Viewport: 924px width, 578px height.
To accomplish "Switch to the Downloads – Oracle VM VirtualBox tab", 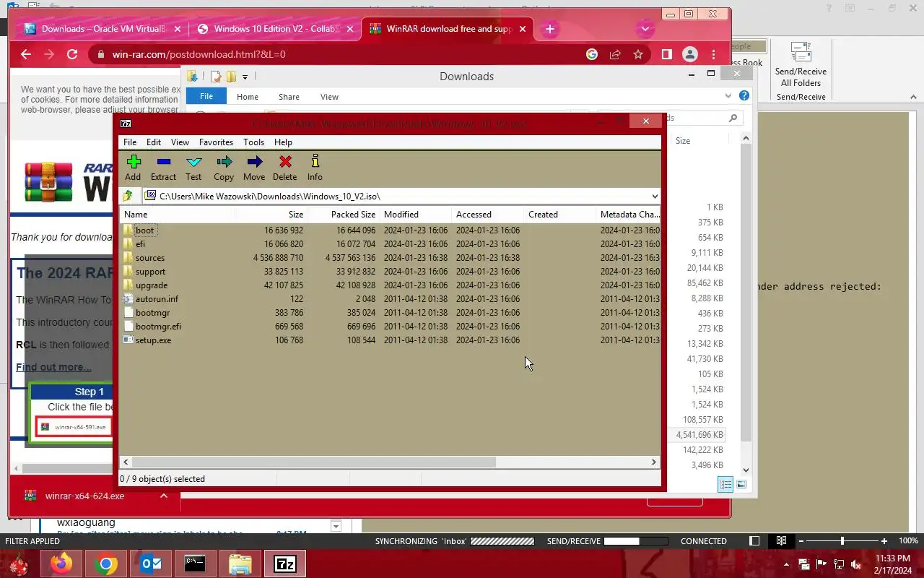I will tap(103, 29).
